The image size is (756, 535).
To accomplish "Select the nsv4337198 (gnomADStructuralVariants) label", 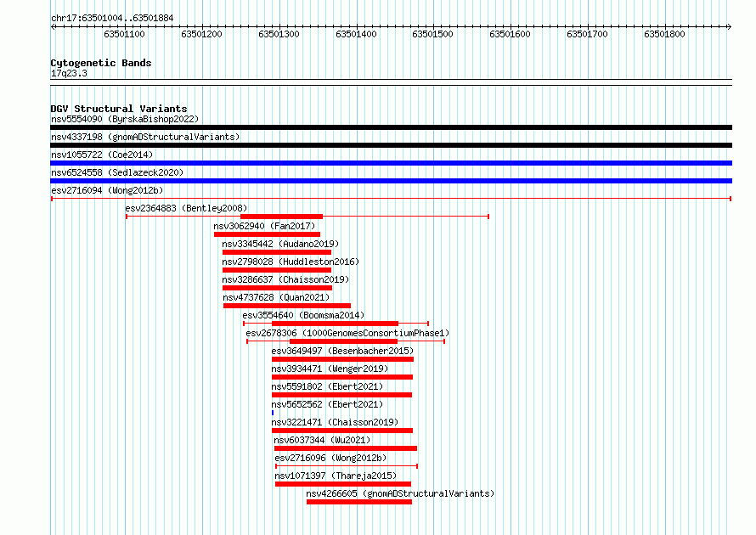I will (145, 137).
